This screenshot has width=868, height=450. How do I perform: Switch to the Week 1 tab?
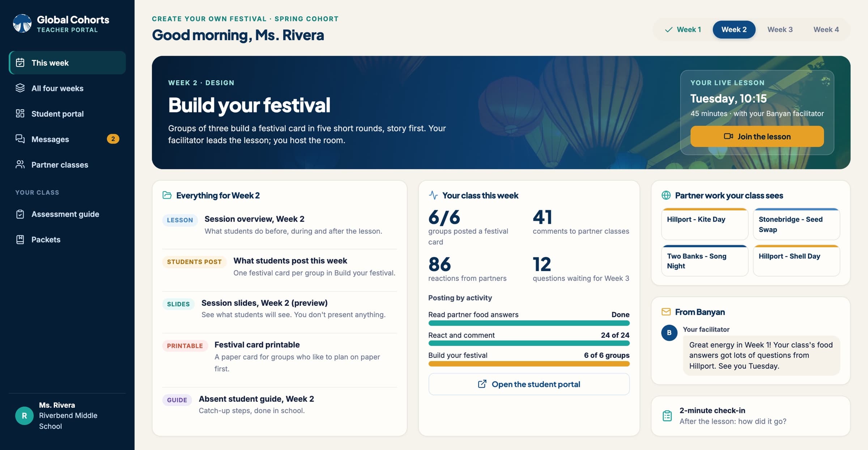pos(683,30)
